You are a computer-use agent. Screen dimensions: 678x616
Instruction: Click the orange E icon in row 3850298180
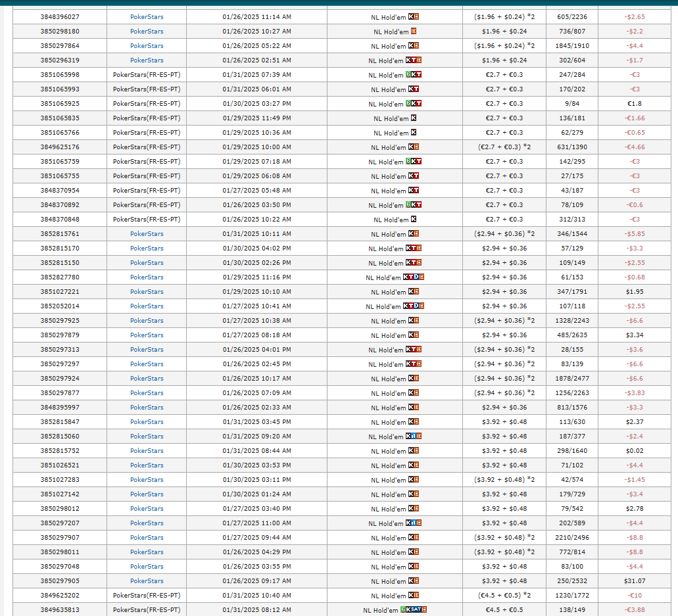pos(414,31)
